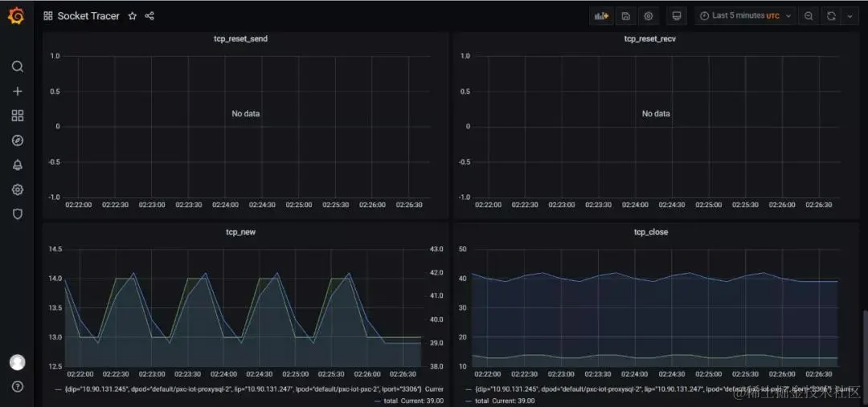Open the Last 5 minutes time picker
This screenshot has height=407, width=868.
(746, 16)
